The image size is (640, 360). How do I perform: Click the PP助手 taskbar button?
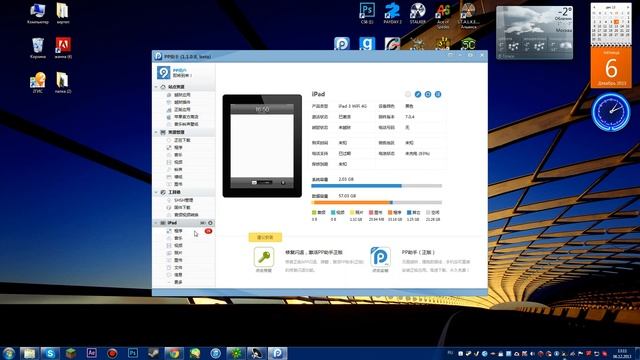(x=278, y=353)
